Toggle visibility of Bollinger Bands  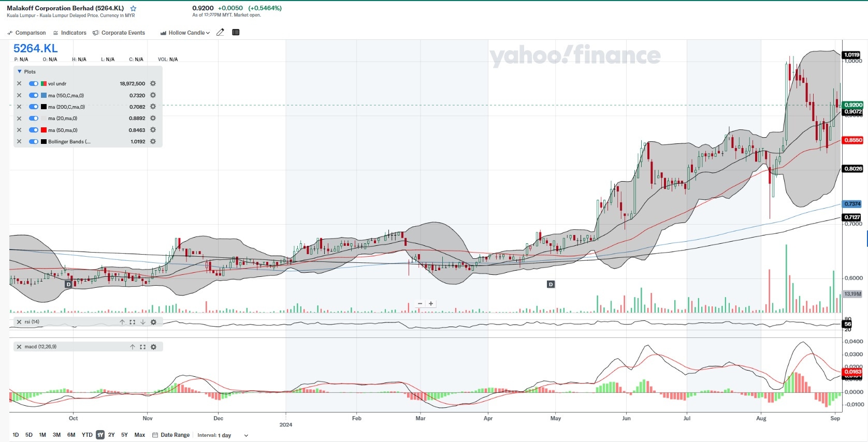point(34,141)
